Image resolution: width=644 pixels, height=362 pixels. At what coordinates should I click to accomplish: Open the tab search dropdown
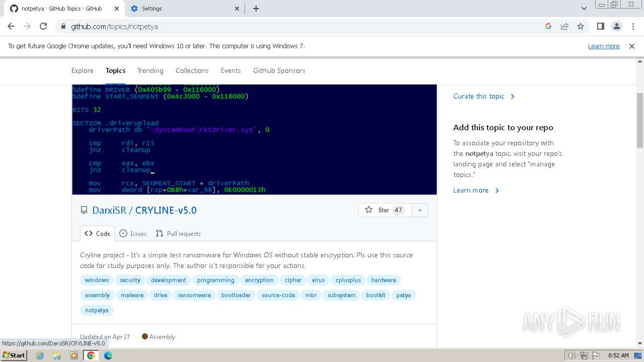pyautogui.click(x=584, y=9)
